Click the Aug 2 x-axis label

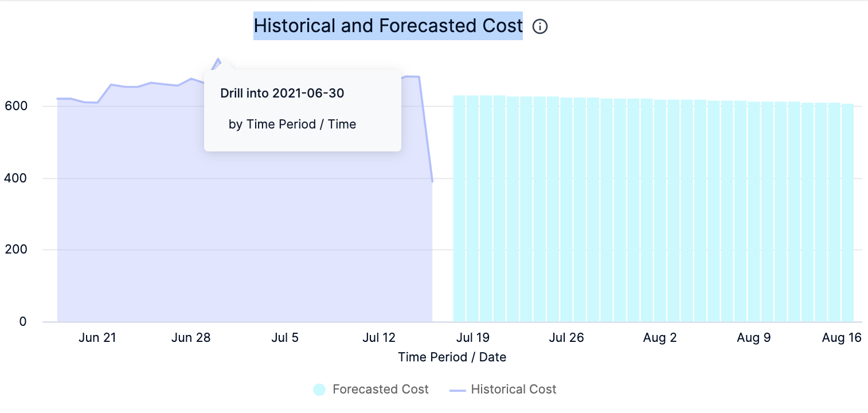(x=660, y=338)
